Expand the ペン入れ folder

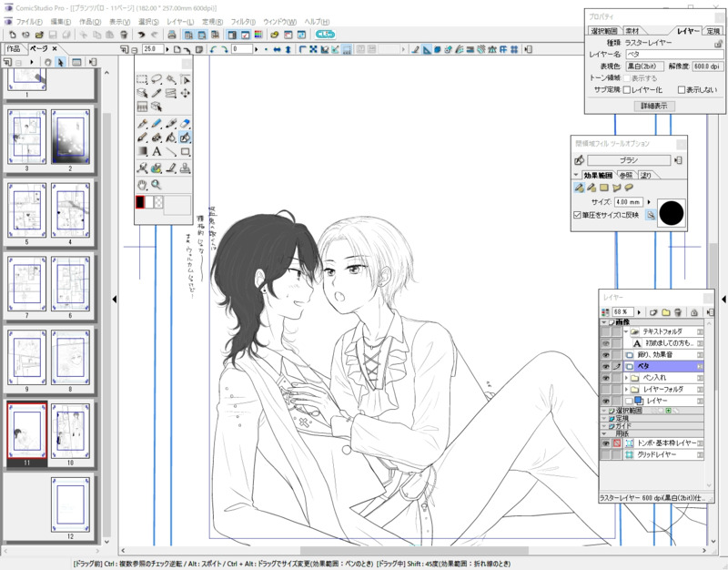(626, 378)
